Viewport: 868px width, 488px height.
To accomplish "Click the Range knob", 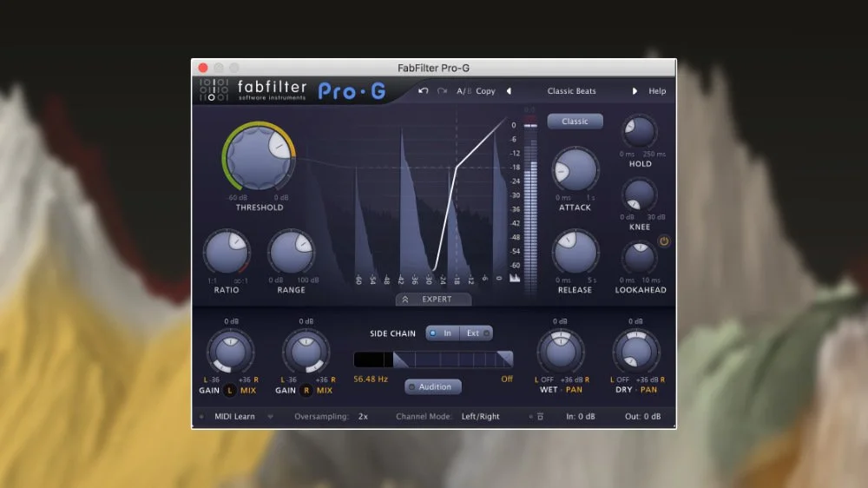I will (x=291, y=254).
